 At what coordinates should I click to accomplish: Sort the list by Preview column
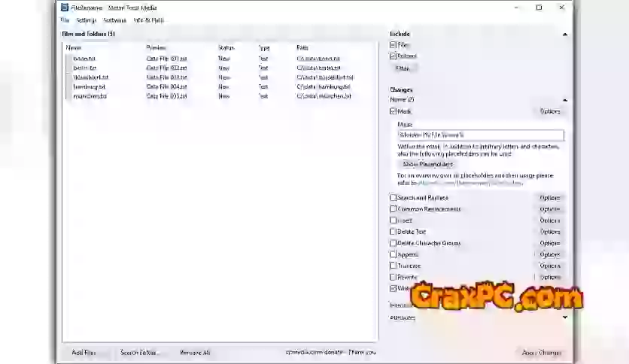click(x=156, y=47)
